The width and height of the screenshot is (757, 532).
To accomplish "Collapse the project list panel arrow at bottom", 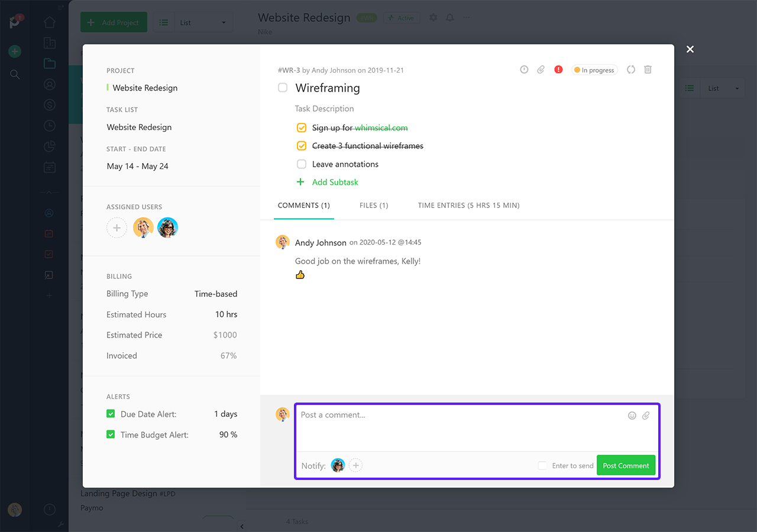I will (x=242, y=526).
